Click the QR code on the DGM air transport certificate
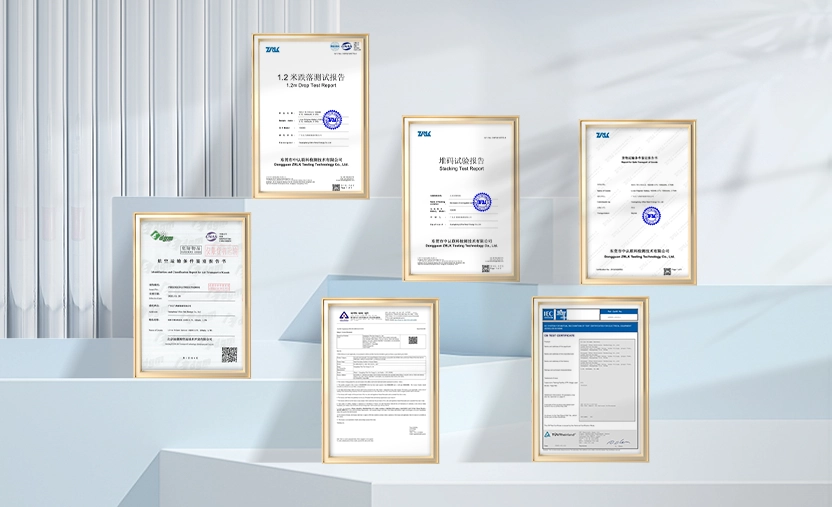The width and height of the screenshot is (832, 507). [x=229, y=355]
